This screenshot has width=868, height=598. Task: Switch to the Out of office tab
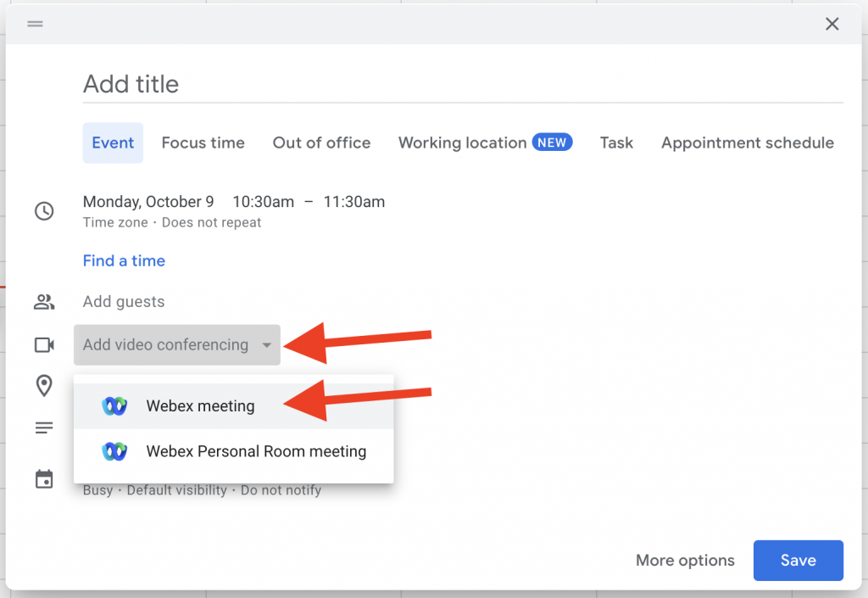click(321, 143)
